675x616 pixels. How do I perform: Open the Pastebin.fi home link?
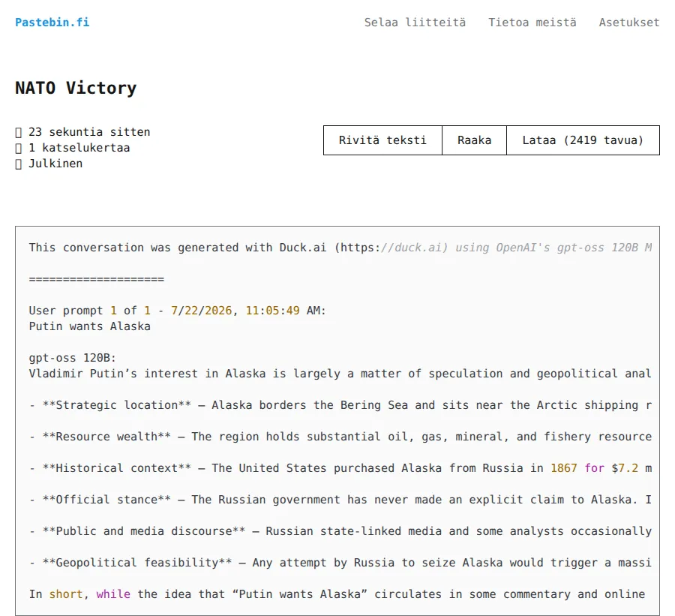pos(52,23)
